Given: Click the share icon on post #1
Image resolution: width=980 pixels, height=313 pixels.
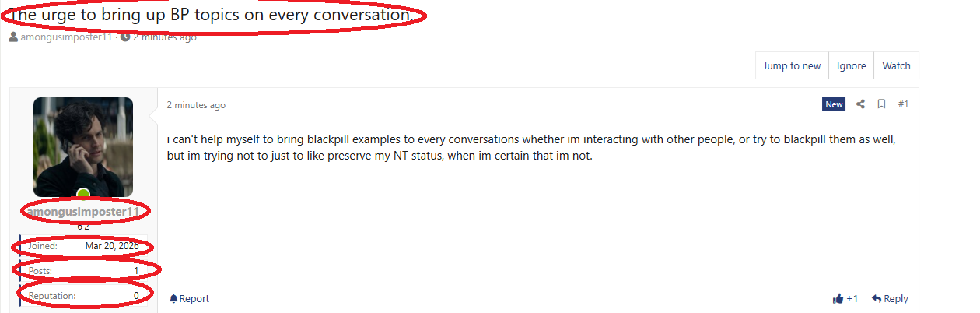Looking at the screenshot, I should tap(860, 104).
